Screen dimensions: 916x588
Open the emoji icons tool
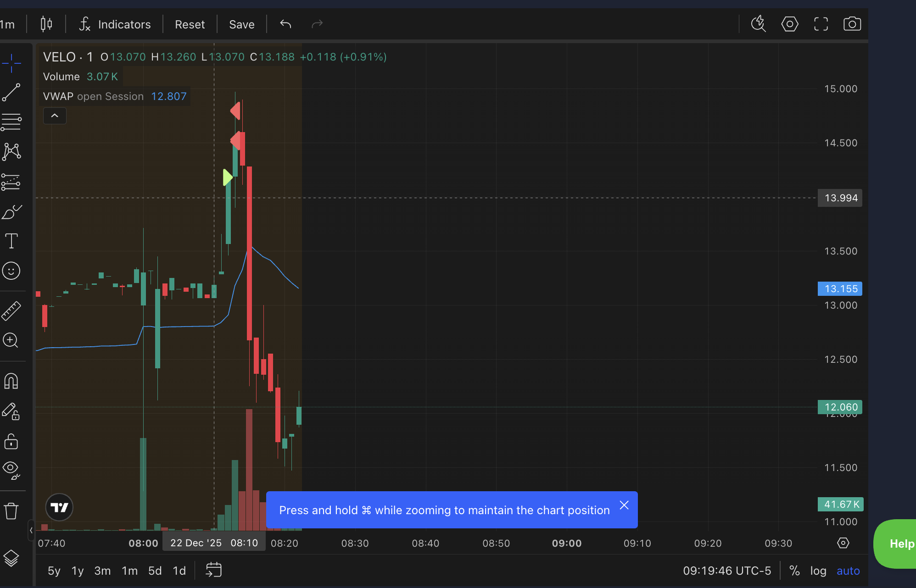11,271
